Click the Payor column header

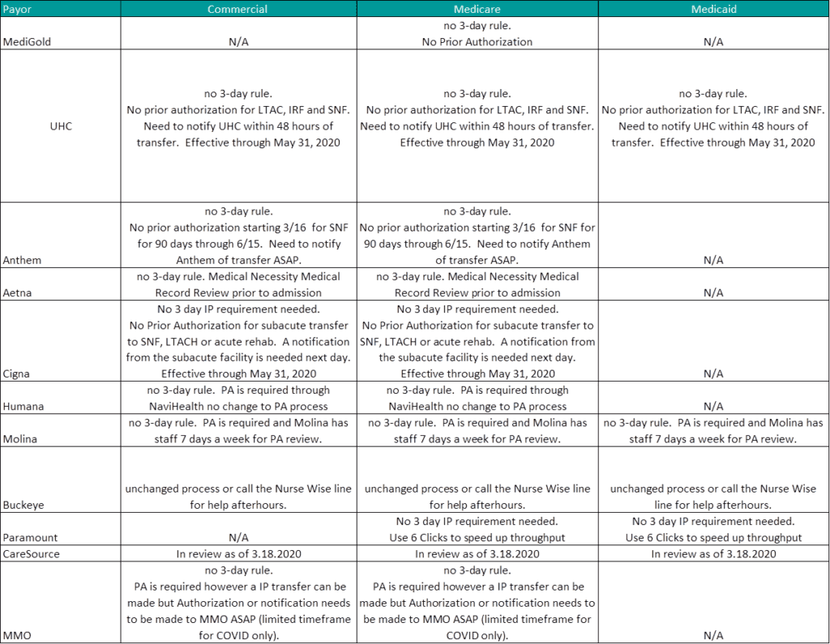19,9
